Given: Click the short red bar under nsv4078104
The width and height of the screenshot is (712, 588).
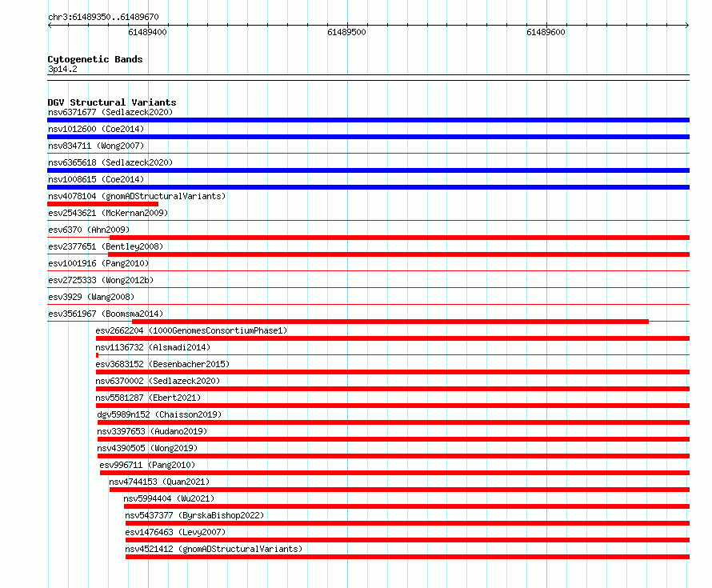Looking at the screenshot, I should pos(102,204).
